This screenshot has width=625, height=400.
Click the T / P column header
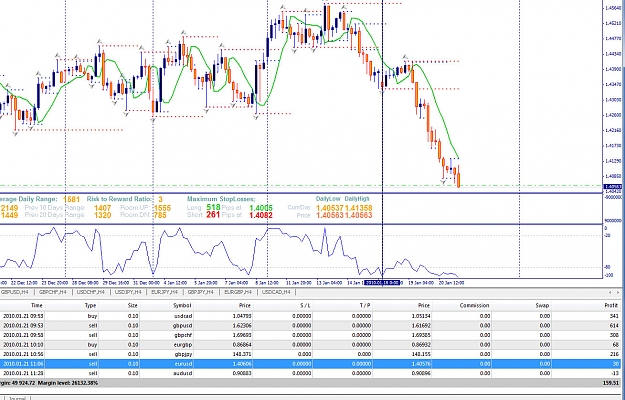tap(365, 306)
